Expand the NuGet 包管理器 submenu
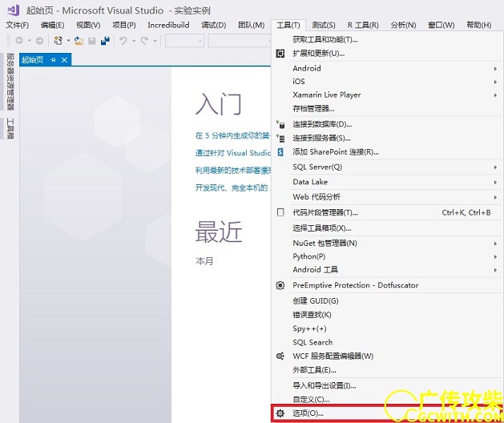This screenshot has width=504, height=423. pyautogui.click(x=495, y=244)
